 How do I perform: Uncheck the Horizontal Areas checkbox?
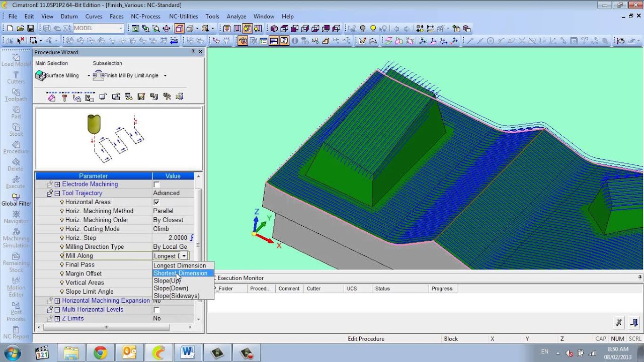click(x=156, y=202)
